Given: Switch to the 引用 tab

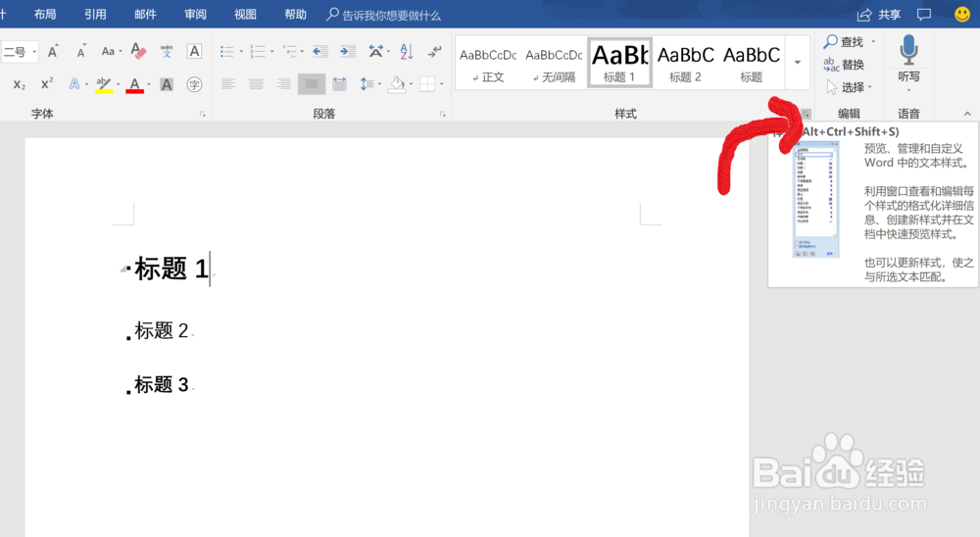Looking at the screenshot, I should tap(95, 15).
